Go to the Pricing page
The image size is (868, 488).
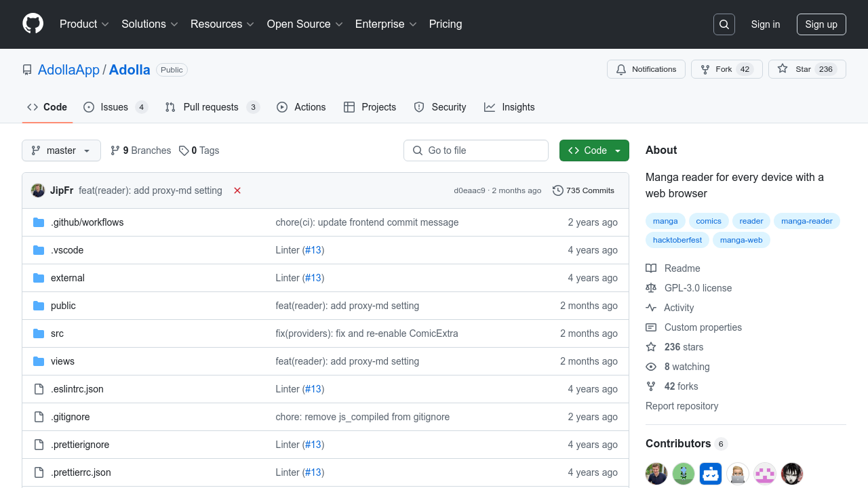(446, 24)
